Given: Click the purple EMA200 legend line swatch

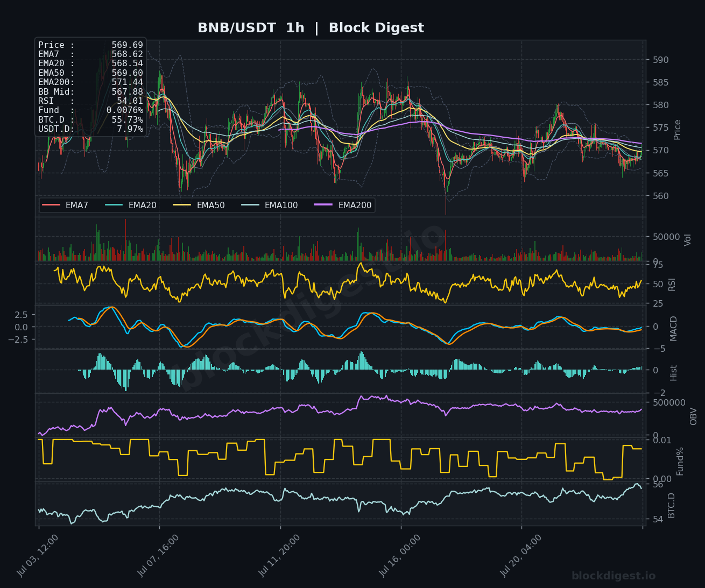Looking at the screenshot, I should (324, 205).
